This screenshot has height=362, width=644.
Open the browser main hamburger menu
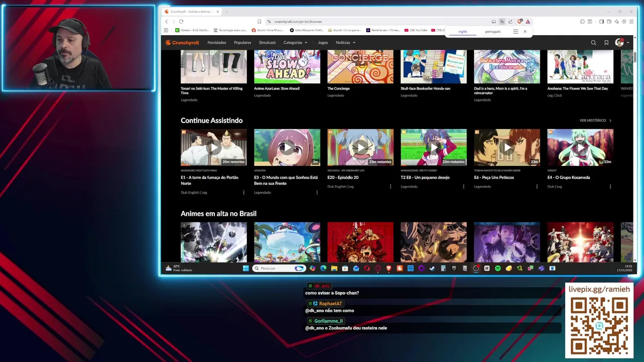[x=631, y=22]
